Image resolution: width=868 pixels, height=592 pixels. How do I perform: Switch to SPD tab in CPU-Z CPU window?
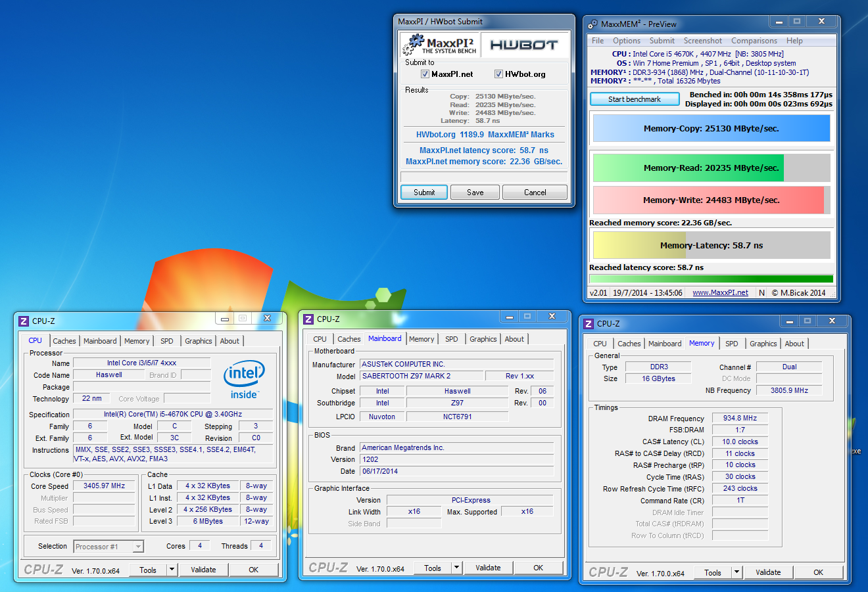click(x=167, y=341)
